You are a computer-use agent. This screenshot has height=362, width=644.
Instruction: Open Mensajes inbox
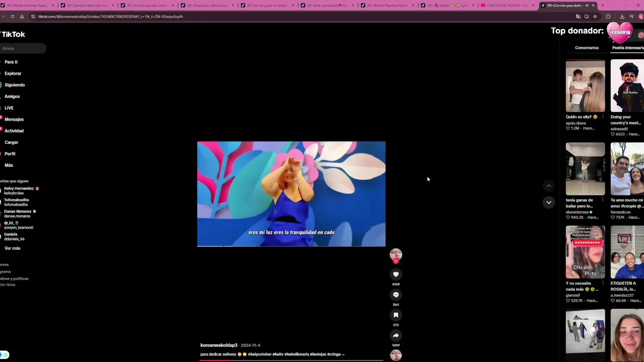click(14, 120)
